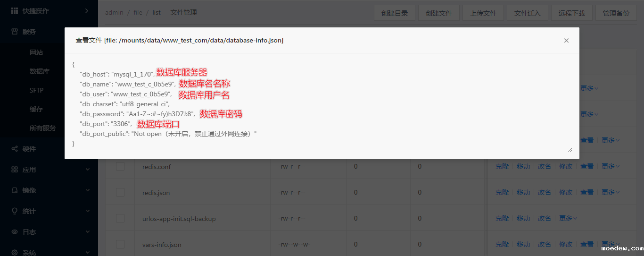Open the 数据库 submenu item
The width and height of the screenshot is (644, 256).
point(40,71)
